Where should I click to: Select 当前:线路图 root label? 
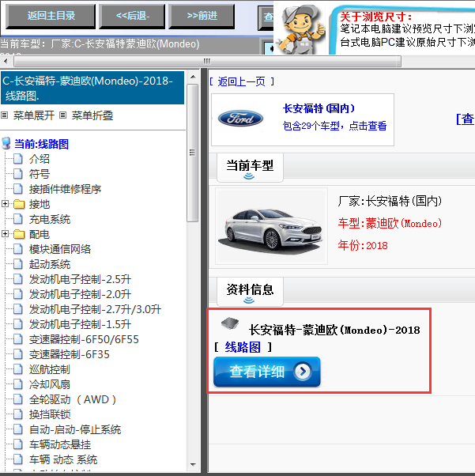[42, 144]
